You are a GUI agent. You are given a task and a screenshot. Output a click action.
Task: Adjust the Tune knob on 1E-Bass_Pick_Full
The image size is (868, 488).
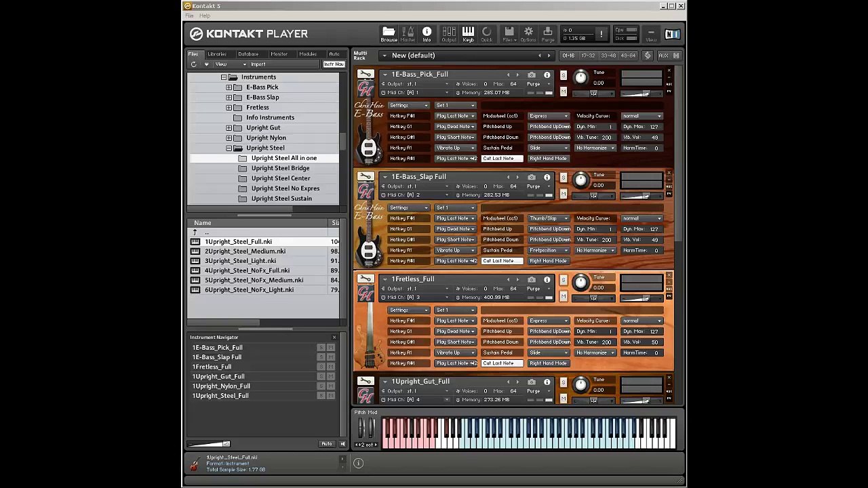pyautogui.click(x=580, y=77)
